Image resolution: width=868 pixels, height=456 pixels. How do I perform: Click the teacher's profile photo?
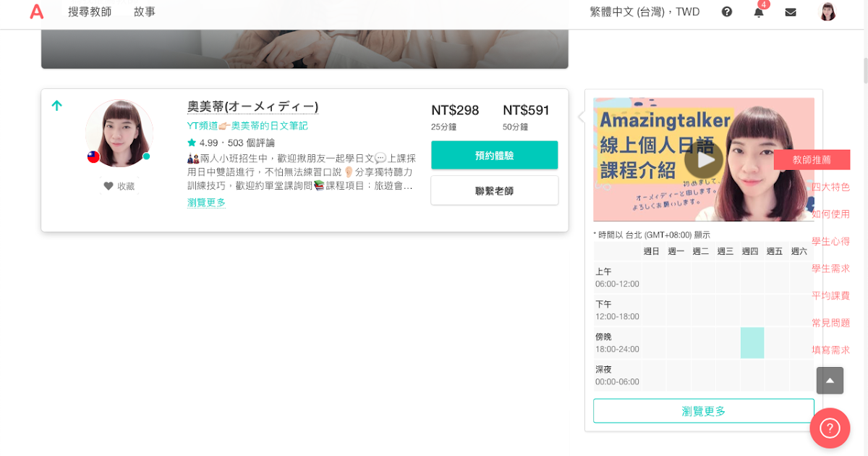(x=119, y=133)
